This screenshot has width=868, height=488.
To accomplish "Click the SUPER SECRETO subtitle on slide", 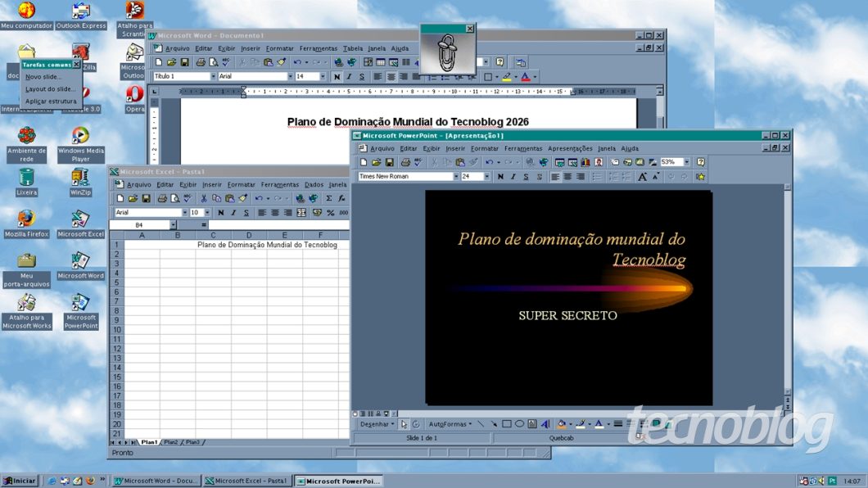I will [x=567, y=315].
